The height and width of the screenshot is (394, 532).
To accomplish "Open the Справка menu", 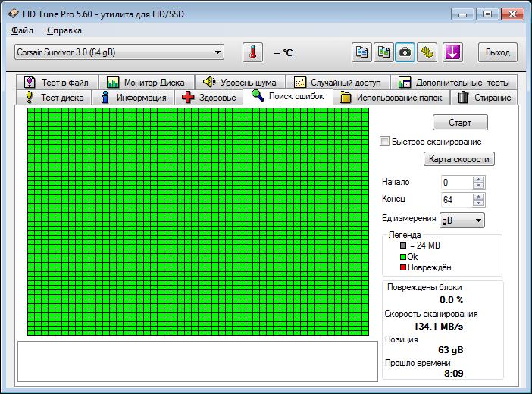I will pyautogui.click(x=64, y=30).
